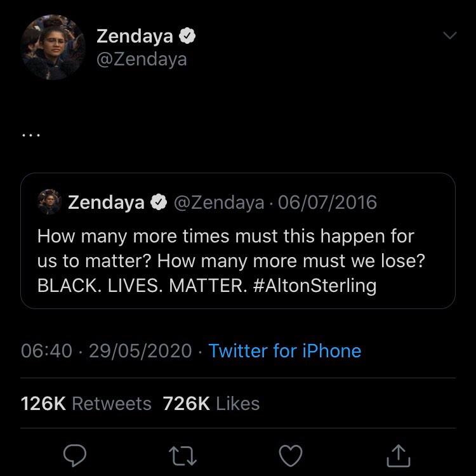476x476 pixels.
Task: Open Zendaya's profile via display name
Action: pyautogui.click(x=135, y=37)
